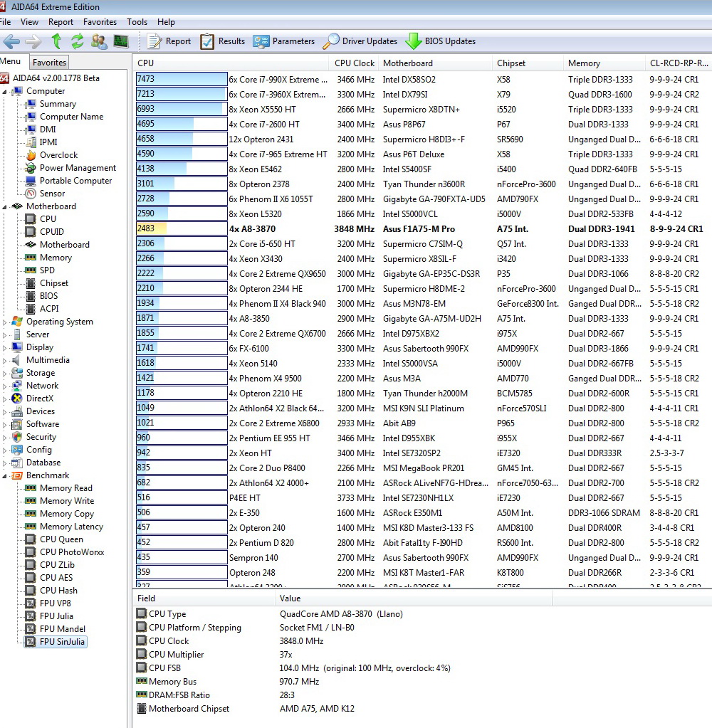Select the CPUID chip icon

pyautogui.click(x=31, y=232)
